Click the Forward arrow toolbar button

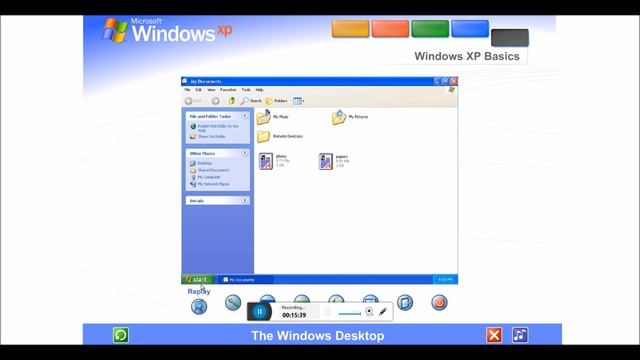point(216,101)
